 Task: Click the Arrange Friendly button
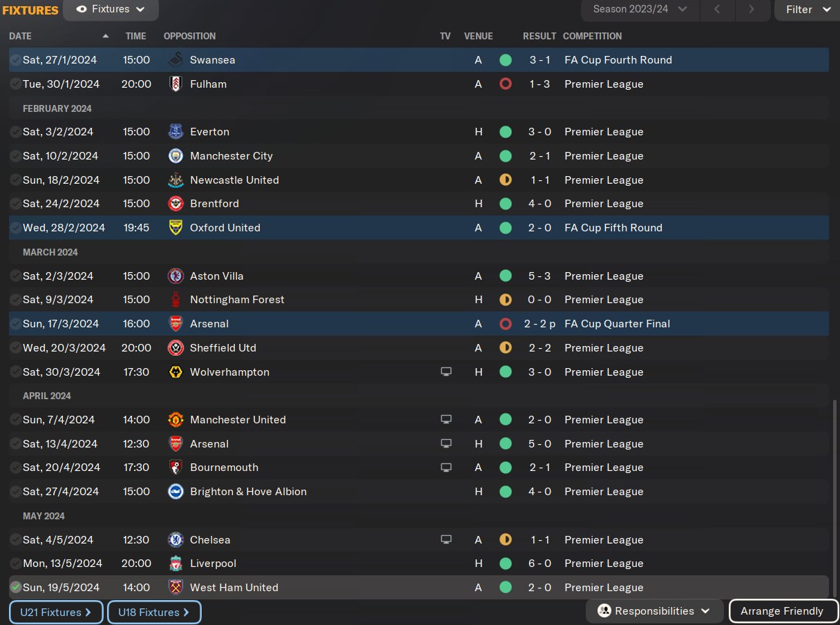(x=782, y=611)
